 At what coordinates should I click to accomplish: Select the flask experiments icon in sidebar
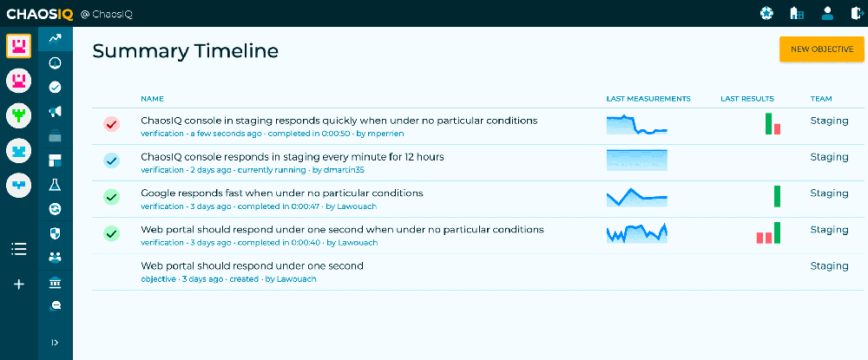[55, 185]
